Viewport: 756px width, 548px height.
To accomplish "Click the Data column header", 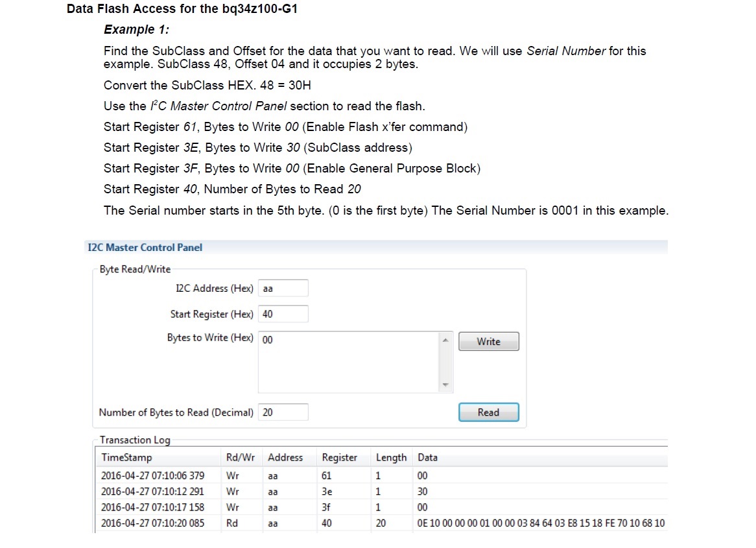I will coord(540,457).
